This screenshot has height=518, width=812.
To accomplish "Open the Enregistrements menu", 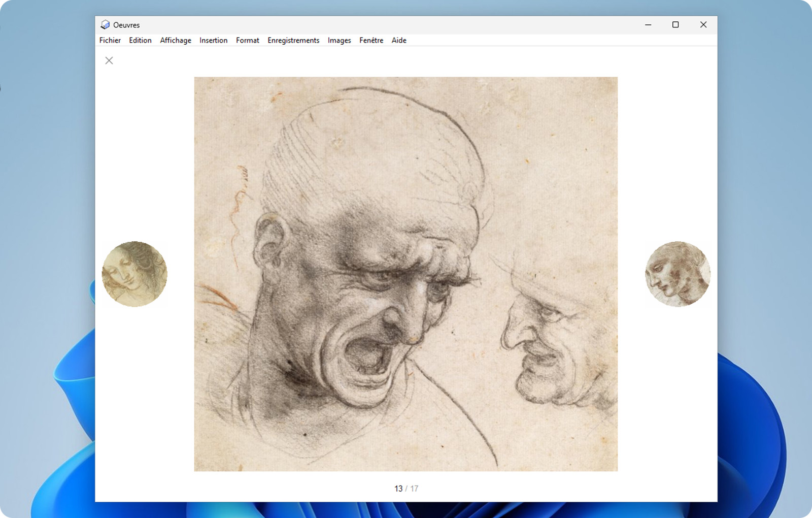I will point(293,40).
